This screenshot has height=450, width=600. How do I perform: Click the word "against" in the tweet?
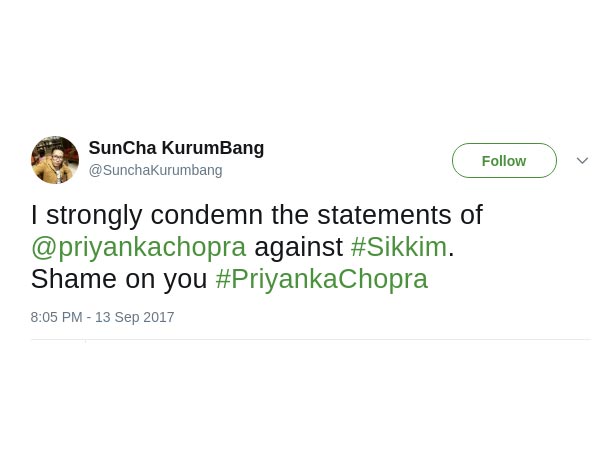coord(298,247)
